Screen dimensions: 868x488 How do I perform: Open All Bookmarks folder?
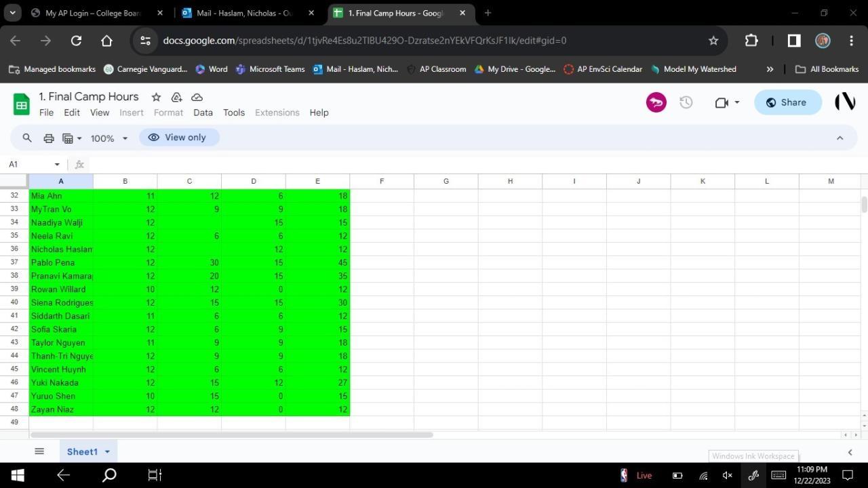point(827,69)
